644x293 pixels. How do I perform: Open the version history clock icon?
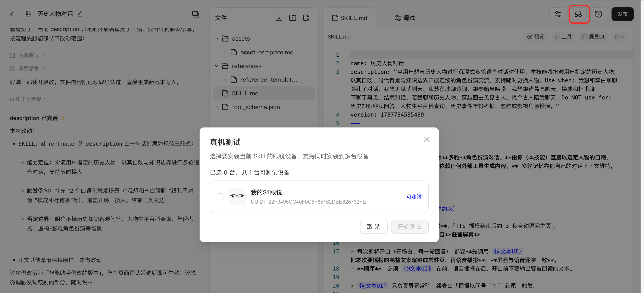pos(598,14)
